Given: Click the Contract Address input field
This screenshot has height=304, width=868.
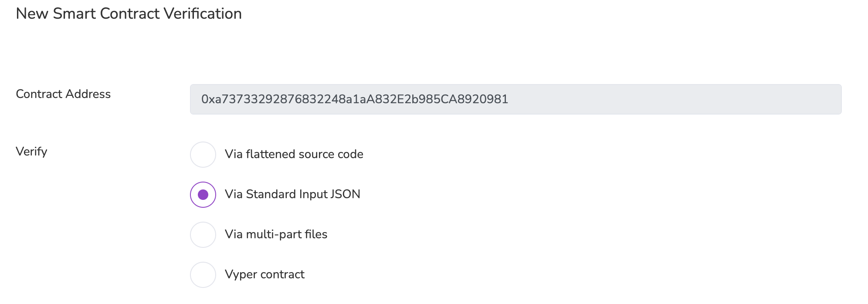Looking at the screenshot, I should tap(515, 99).
